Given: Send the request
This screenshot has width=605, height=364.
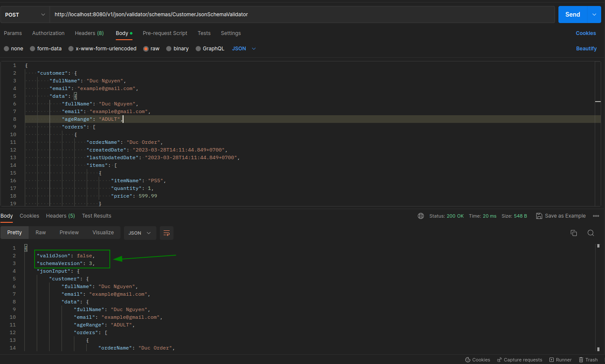Looking at the screenshot, I should point(573,14).
